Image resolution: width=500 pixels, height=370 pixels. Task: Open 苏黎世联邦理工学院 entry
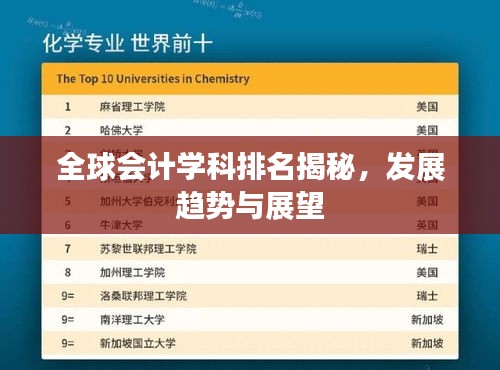tap(148, 249)
